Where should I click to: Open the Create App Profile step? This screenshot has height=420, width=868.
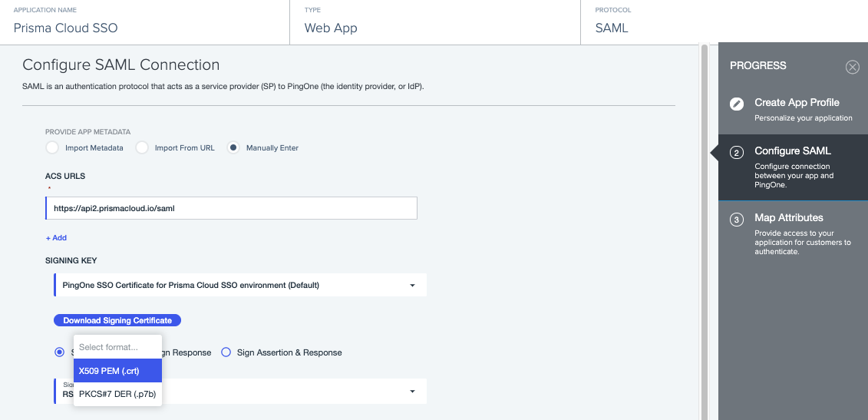(x=797, y=103)
